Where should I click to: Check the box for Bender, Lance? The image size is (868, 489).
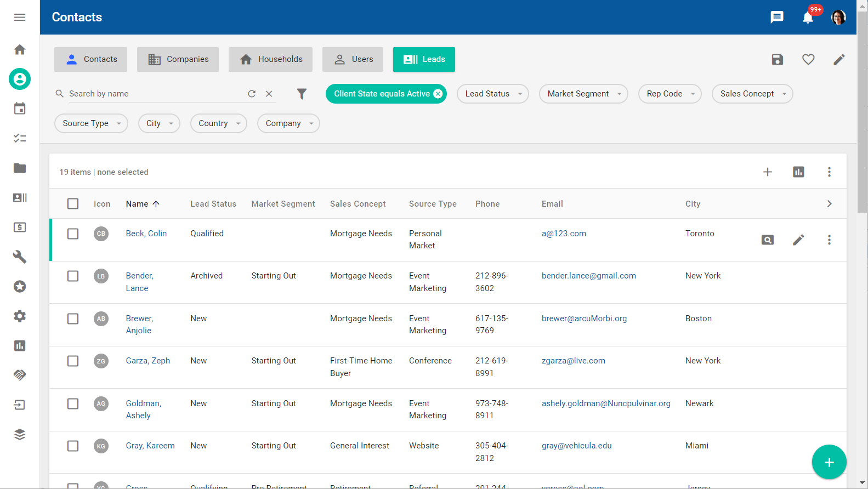click(x=73, y=276)
